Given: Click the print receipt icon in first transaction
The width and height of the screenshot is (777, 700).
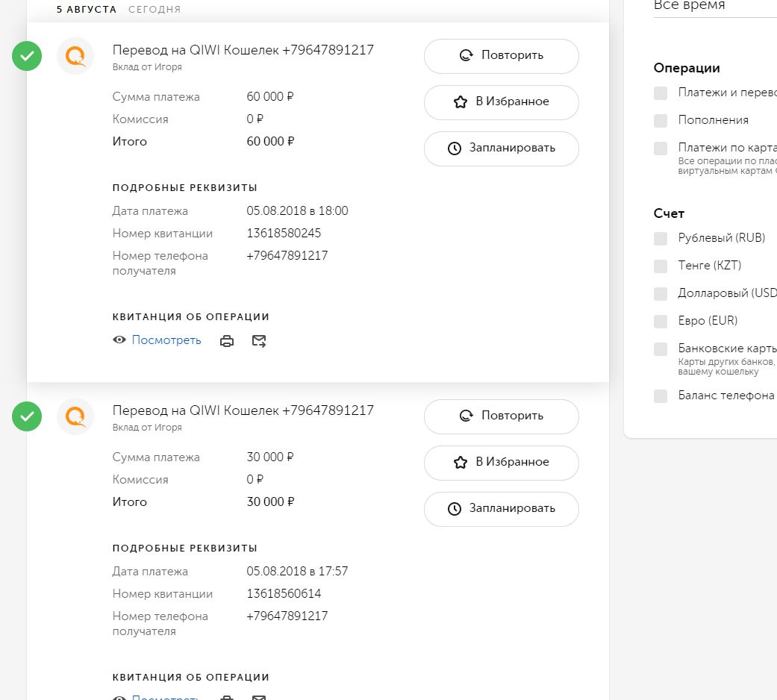Looking at the screenshot, I should 227,341.
